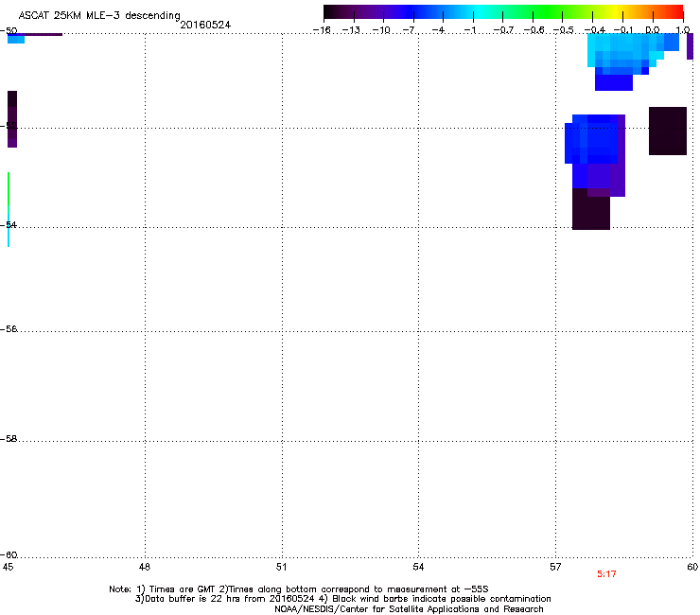Click the color scale label -0.1
700x615 pixels.
(x=623, y=30)
